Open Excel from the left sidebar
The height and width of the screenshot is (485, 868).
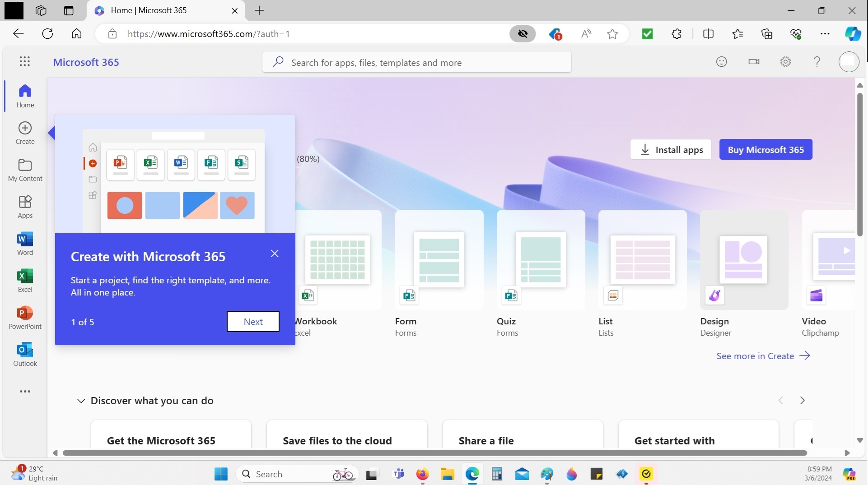(x=25, y=281)
